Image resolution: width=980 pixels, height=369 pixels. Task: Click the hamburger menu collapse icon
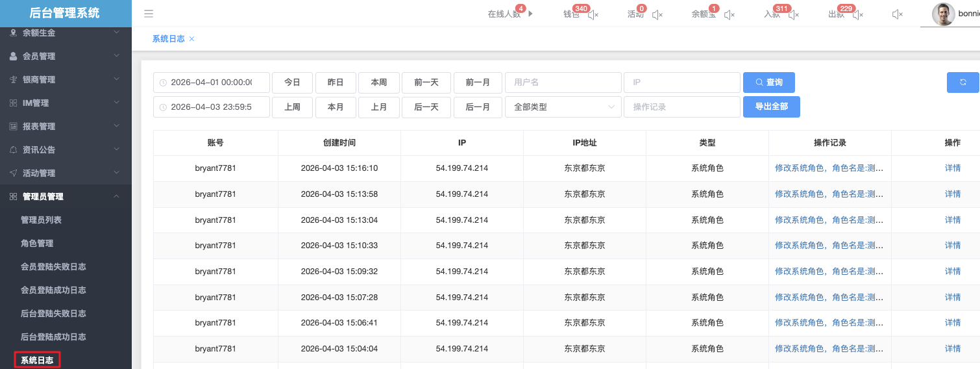coord(149,14)
